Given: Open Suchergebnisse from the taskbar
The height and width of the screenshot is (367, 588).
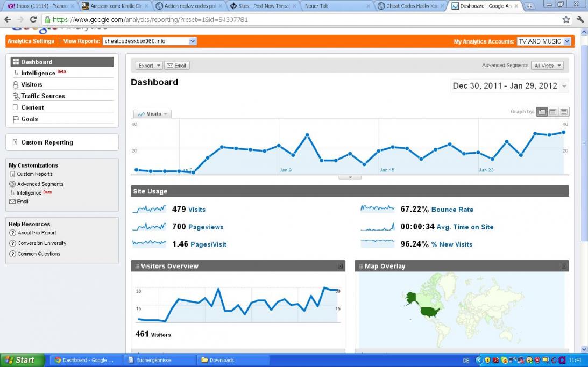Looking at the screenshot, I should click(159, 360).
